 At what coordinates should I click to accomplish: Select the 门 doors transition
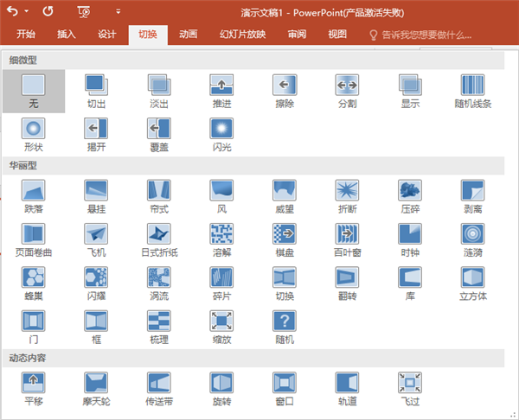pos(34,328)
